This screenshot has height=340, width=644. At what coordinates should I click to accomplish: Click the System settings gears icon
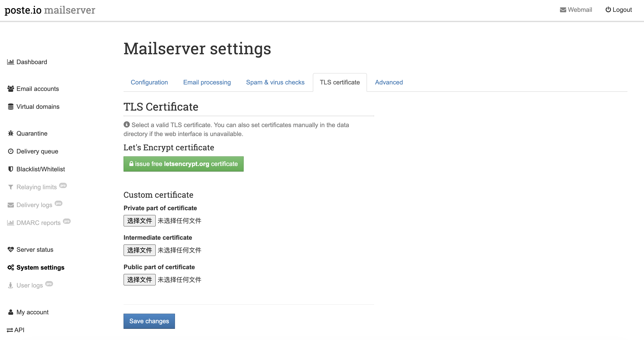(11, 268)
